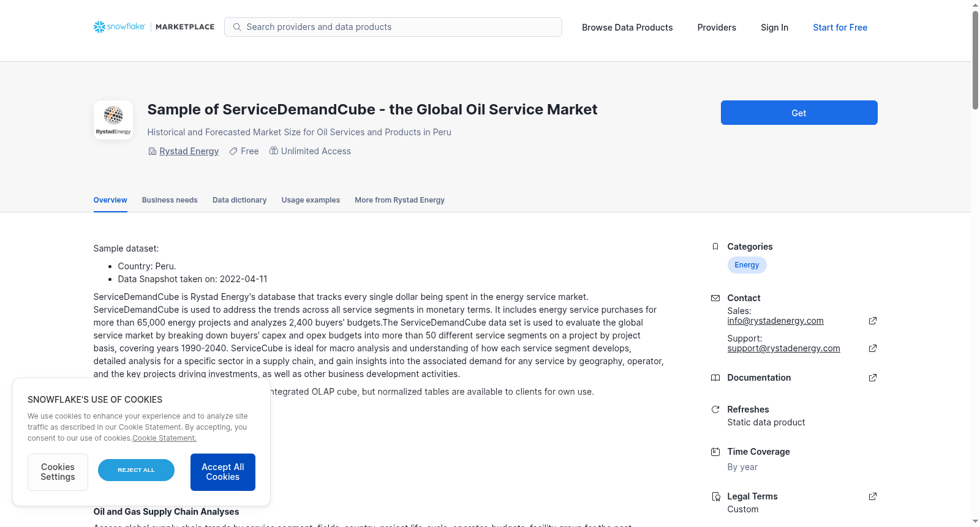Viewport: 980px width, 527px height.
Task: Click the MARKETPLACE header label
Action: pos(185,27)
